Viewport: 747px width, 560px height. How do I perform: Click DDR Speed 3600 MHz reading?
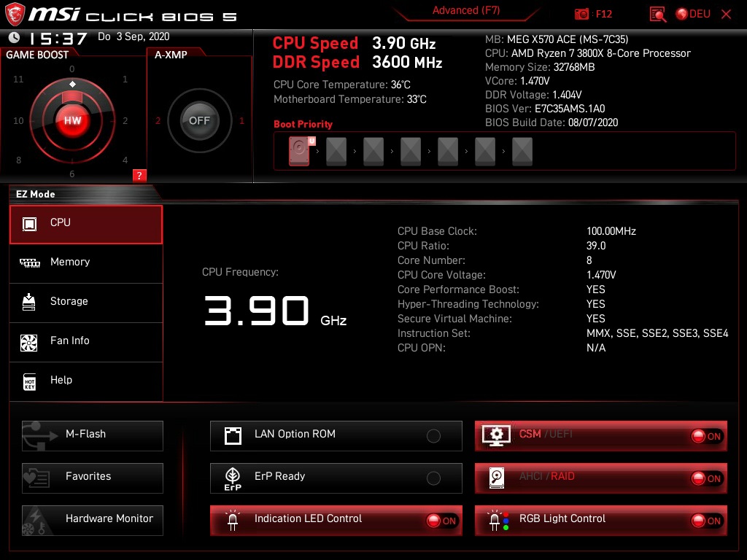point(357,63)
